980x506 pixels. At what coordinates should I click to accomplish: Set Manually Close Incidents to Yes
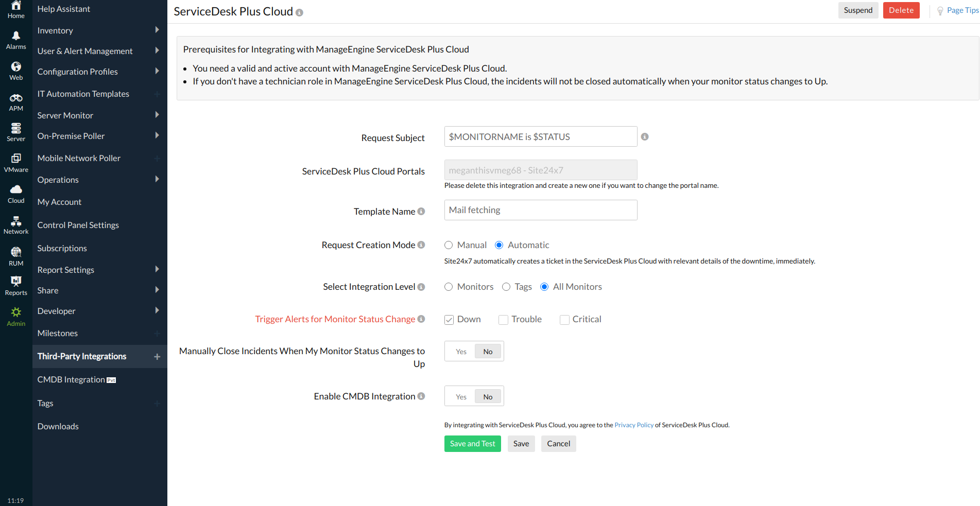tap(461, 352)
